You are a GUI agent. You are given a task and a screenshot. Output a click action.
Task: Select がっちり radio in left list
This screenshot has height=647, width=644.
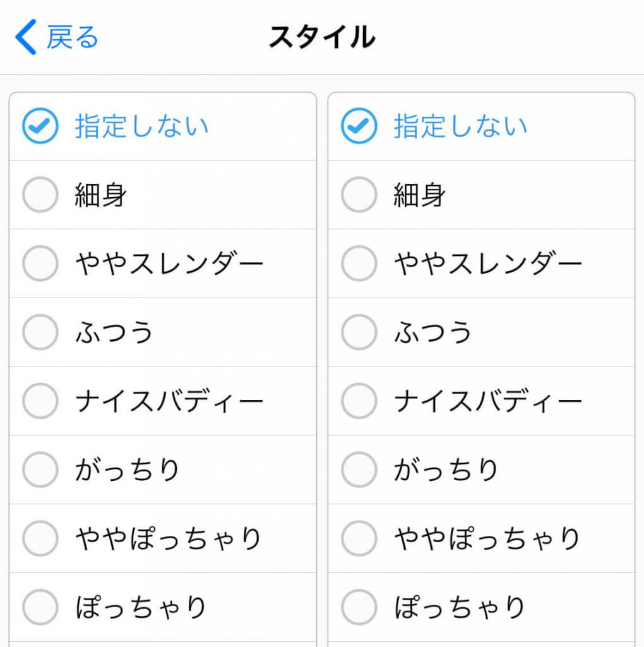point(40,470)
